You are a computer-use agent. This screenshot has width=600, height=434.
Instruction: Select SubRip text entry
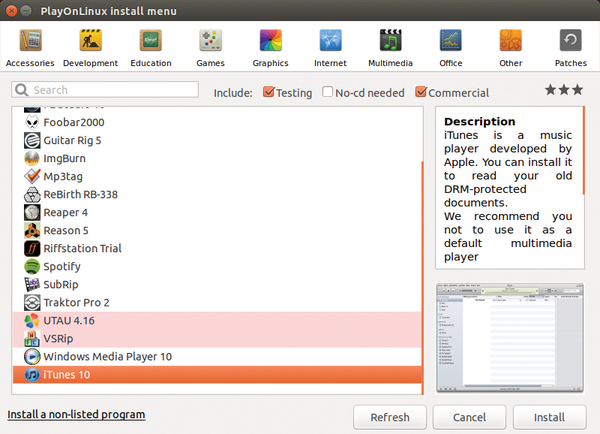click(61, 284)
